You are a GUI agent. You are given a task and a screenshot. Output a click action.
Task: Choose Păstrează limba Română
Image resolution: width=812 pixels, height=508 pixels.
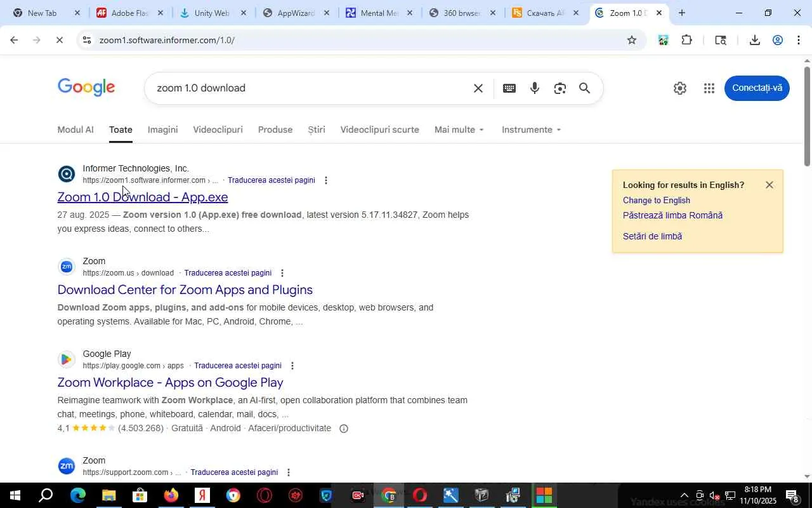(x=672, y=215)
